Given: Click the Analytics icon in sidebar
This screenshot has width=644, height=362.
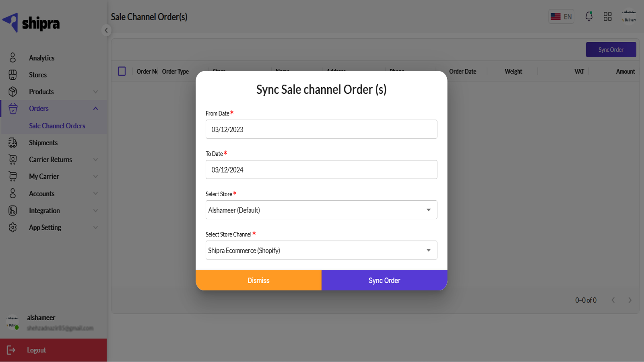Looking at the screenshot, I should point(13,58).
